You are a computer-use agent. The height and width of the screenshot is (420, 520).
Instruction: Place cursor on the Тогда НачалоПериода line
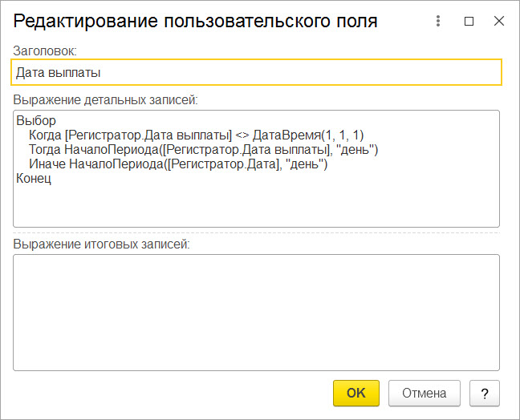coord(203,150)
